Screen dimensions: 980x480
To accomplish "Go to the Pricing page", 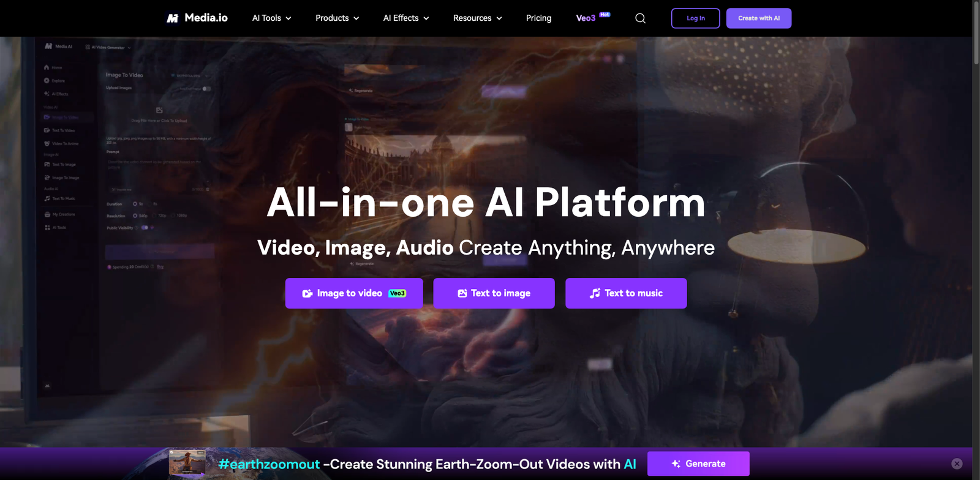I will (x=538, y=18).
